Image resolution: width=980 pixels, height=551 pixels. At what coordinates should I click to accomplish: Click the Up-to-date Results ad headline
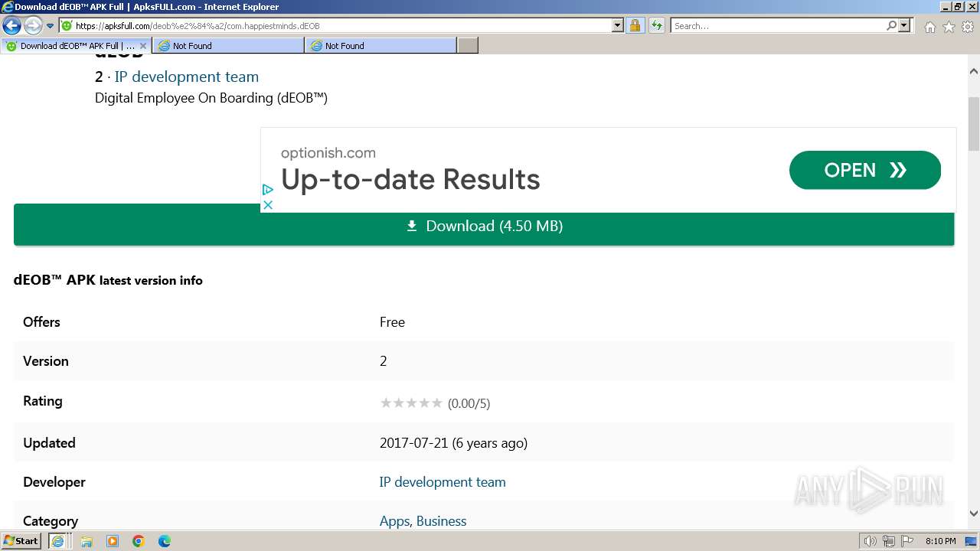(410, 179)
